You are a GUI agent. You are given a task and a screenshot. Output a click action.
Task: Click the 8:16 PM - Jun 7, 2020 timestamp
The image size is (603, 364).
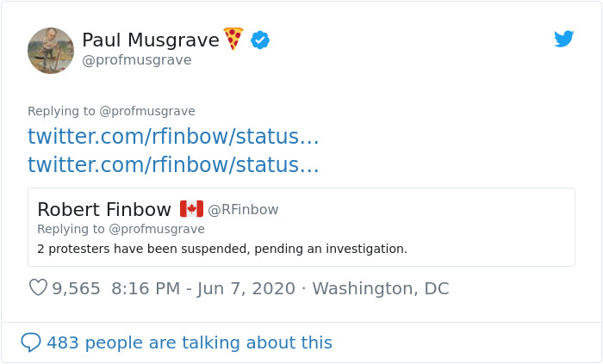coord(203,288)
